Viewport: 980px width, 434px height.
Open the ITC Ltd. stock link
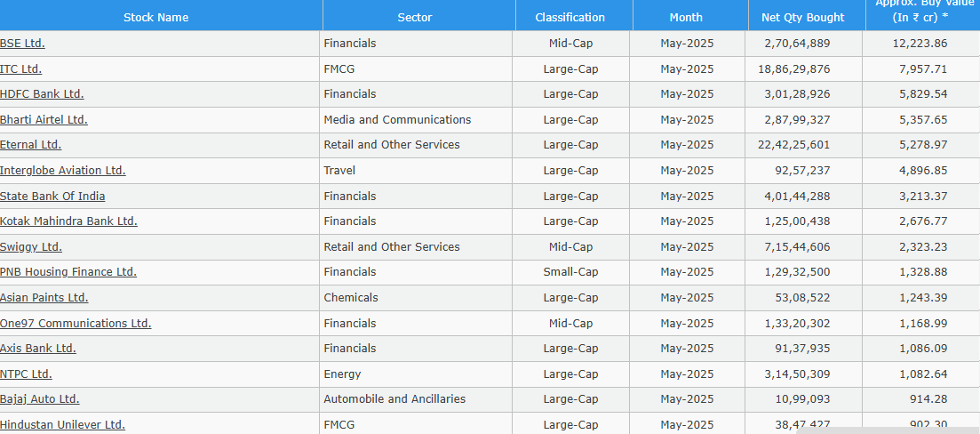(x=20, y=69)
